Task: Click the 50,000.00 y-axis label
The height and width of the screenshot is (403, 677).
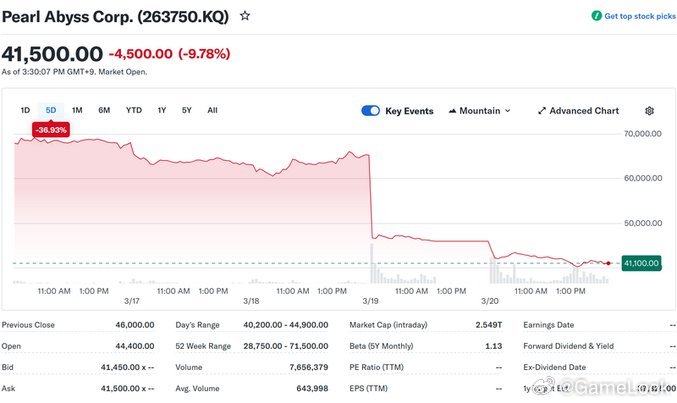Action: [x=643, y=223]
